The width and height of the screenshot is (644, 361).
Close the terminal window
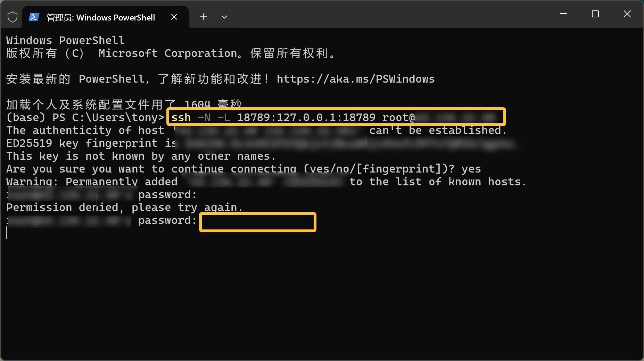pyautogui.click(x=627, y=14)
